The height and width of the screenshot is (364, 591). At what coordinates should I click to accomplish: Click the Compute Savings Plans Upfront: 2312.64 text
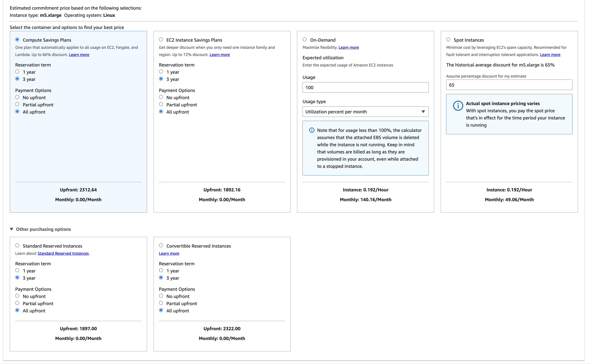pos(78,190)
